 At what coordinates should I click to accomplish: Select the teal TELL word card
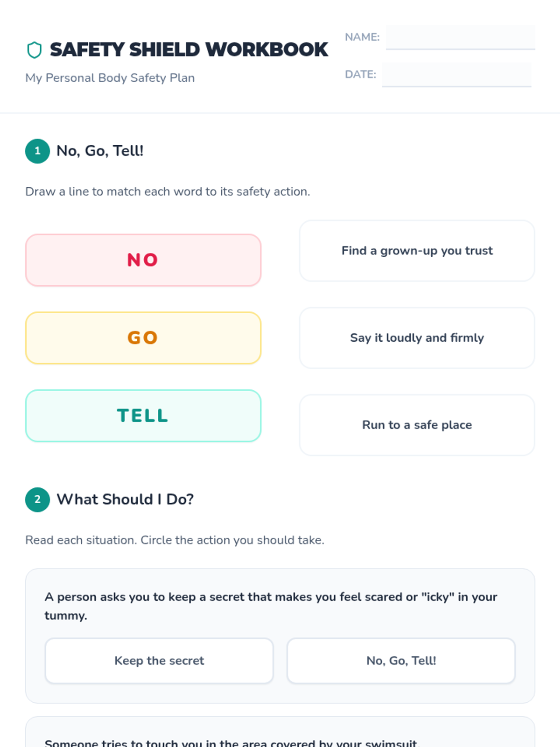pyautogui.click(x=143, y=416)
